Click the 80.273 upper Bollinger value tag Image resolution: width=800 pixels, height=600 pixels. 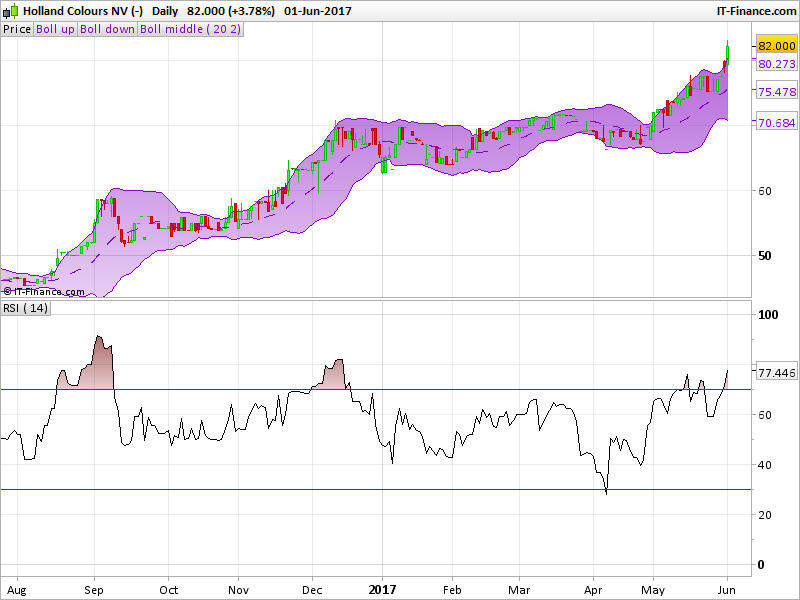click(x=777, y=64)
